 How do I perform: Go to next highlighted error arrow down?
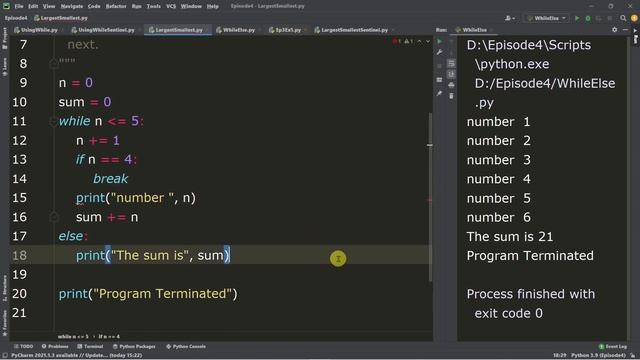point(427,41)
